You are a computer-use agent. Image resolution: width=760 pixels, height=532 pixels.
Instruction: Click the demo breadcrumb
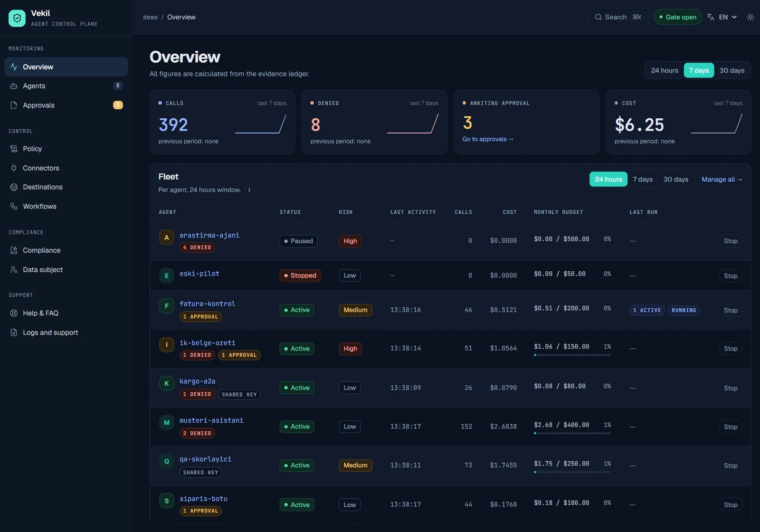click(x=150, y=17)
